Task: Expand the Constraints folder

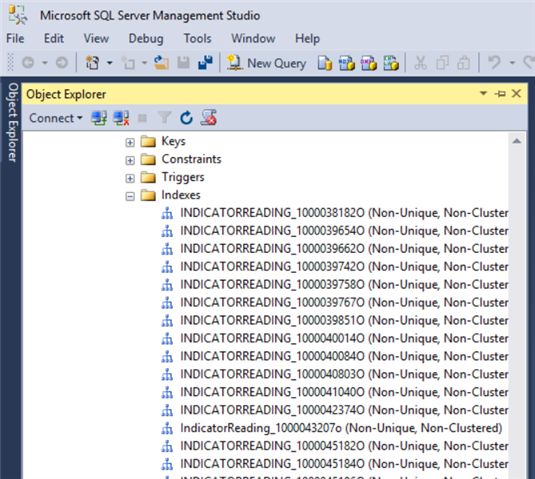Action: (x=130, y=160)
